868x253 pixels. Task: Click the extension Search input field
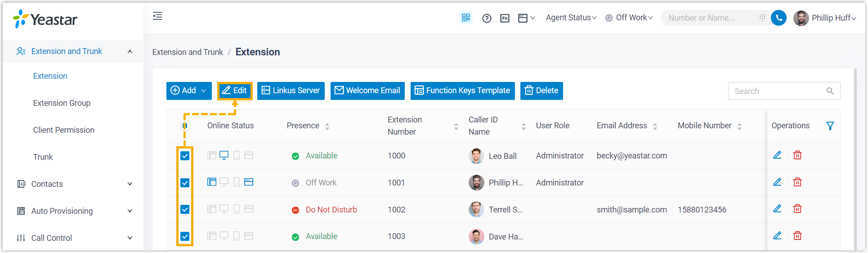779,91
